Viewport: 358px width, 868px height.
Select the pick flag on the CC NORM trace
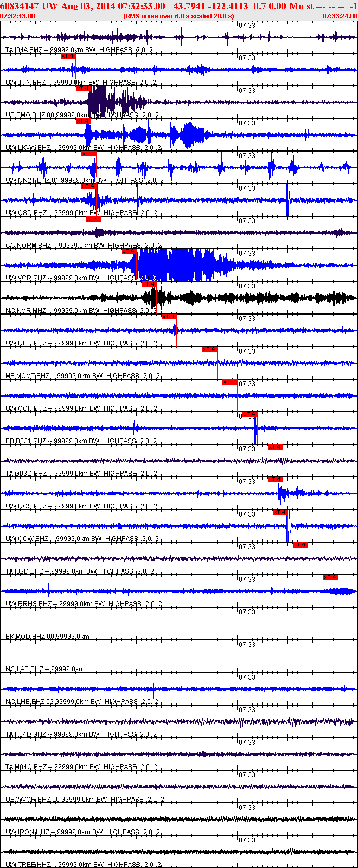93,219
